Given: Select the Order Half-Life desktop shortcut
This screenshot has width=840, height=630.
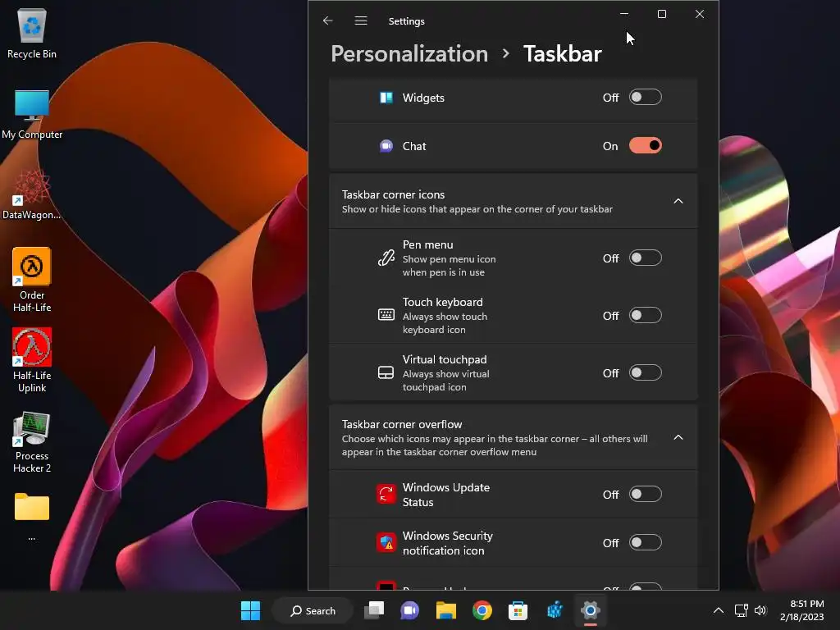Looking at the screenshot, I should 32,281.
